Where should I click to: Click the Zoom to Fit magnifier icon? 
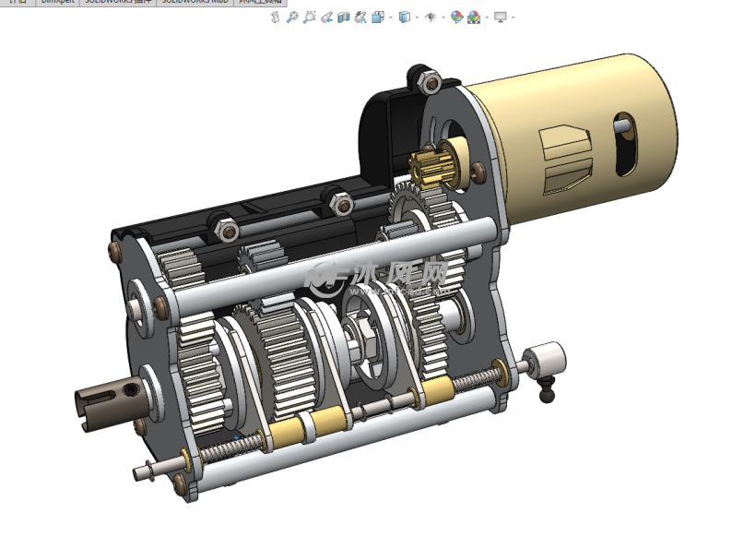291,18
